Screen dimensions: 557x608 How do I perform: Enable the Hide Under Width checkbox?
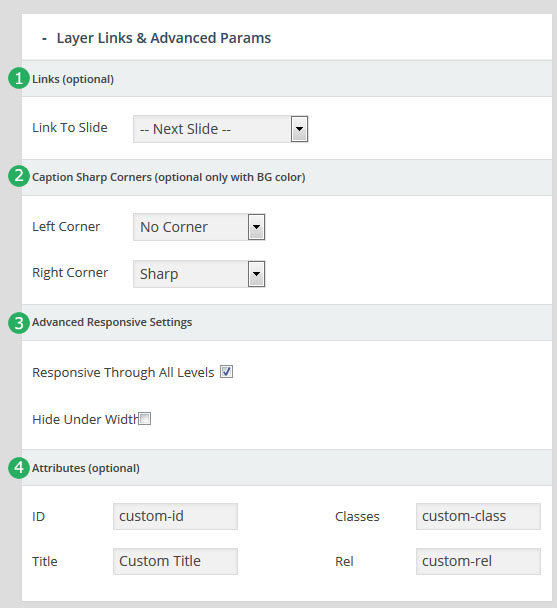[145, 419]
